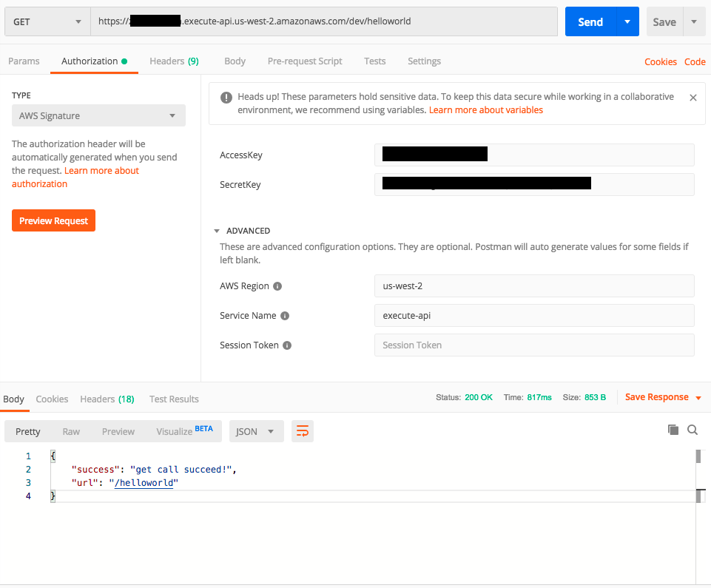Click the Preview Request button
The image size is (711, 588).
coord(53,220)
